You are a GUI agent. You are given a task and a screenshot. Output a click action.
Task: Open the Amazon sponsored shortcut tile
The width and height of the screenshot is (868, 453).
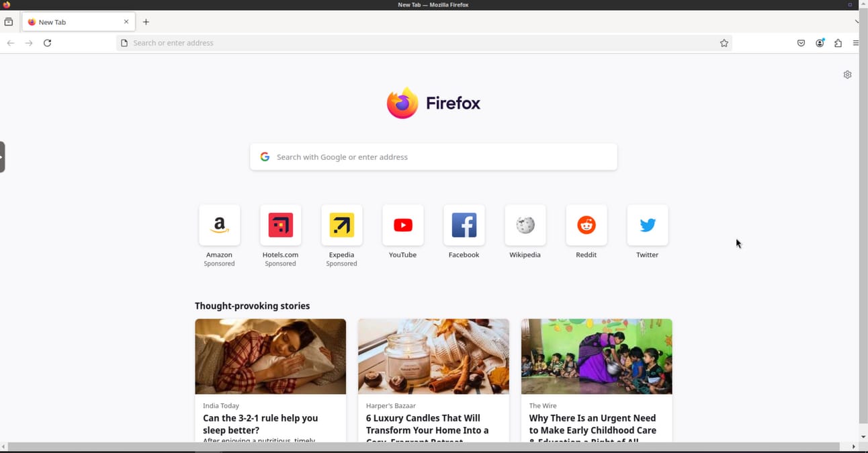[219, 225]
